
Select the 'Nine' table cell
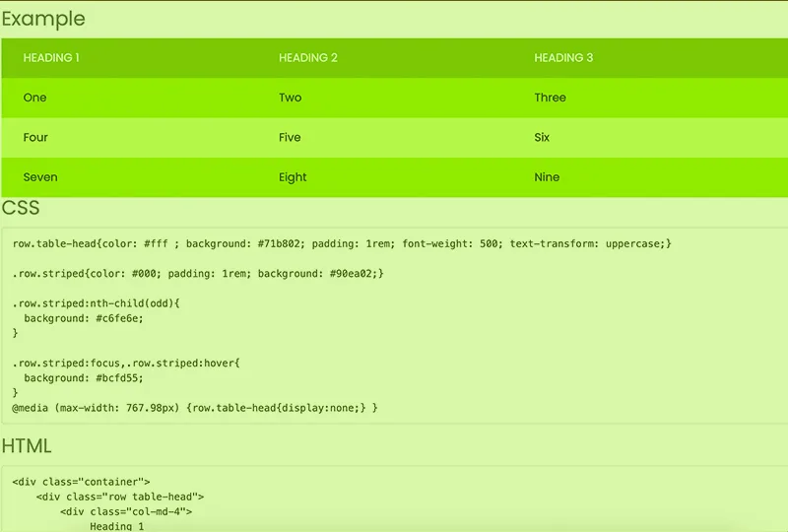coord(547,177)
